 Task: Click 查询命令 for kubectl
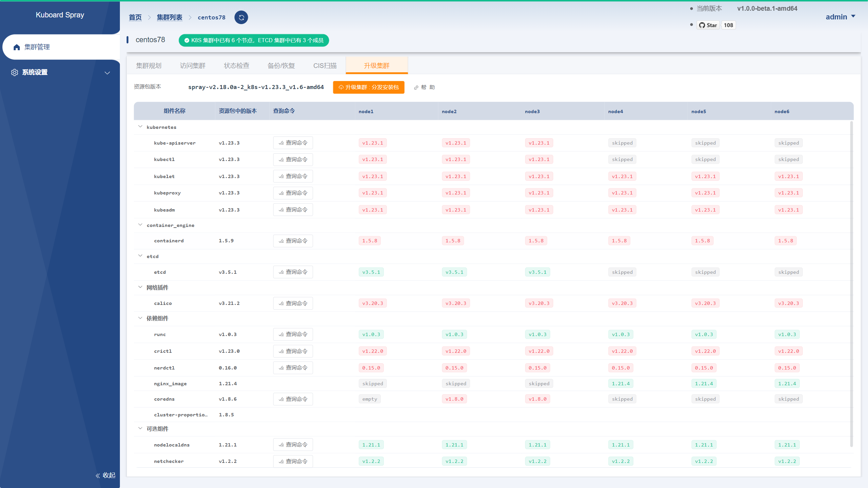coord(293,160)
